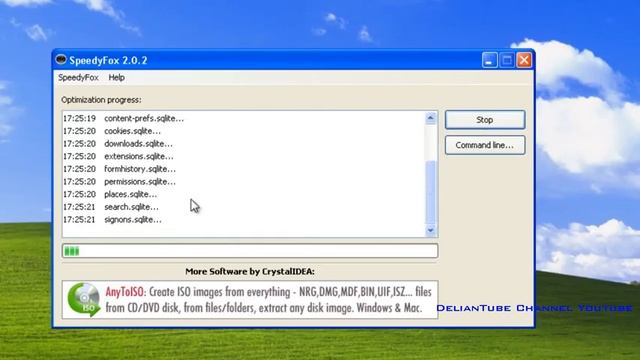Click the Stop button
640x360 pixels.
click(485, 120)
